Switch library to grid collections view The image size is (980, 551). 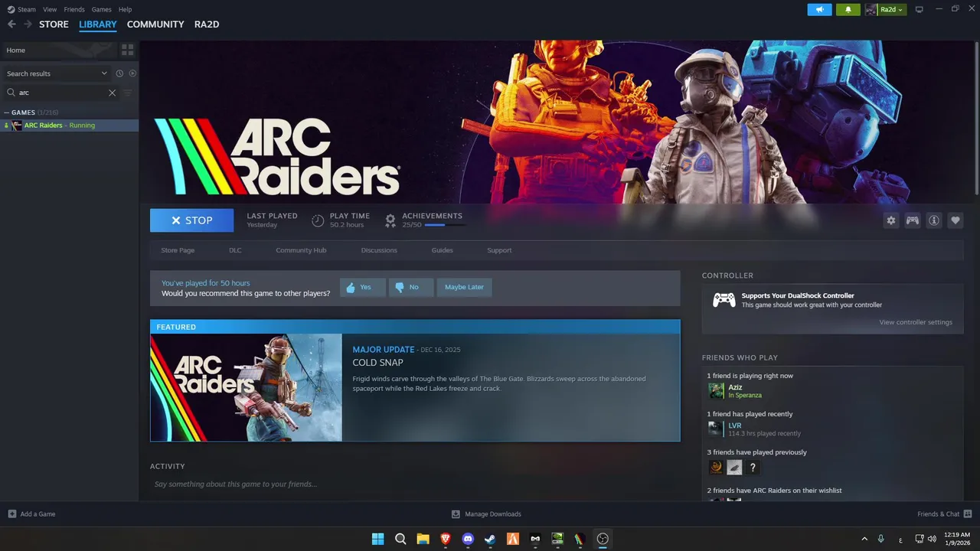tap(127, 50)
